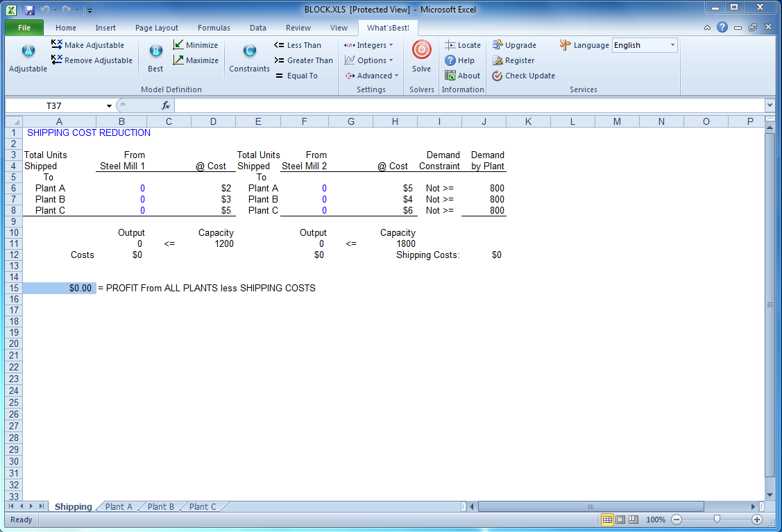
Task: Click the Constraints icon
Action: pos(249,51)
